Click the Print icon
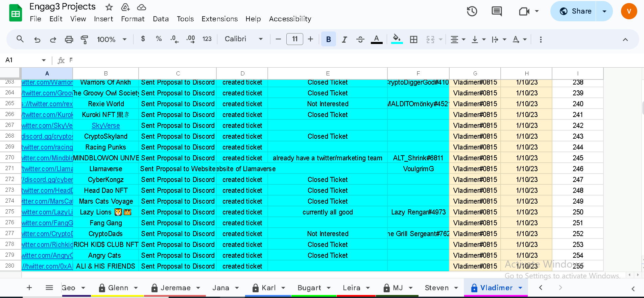The height and width of the screenshot is (298, 644). coord(69,40)
